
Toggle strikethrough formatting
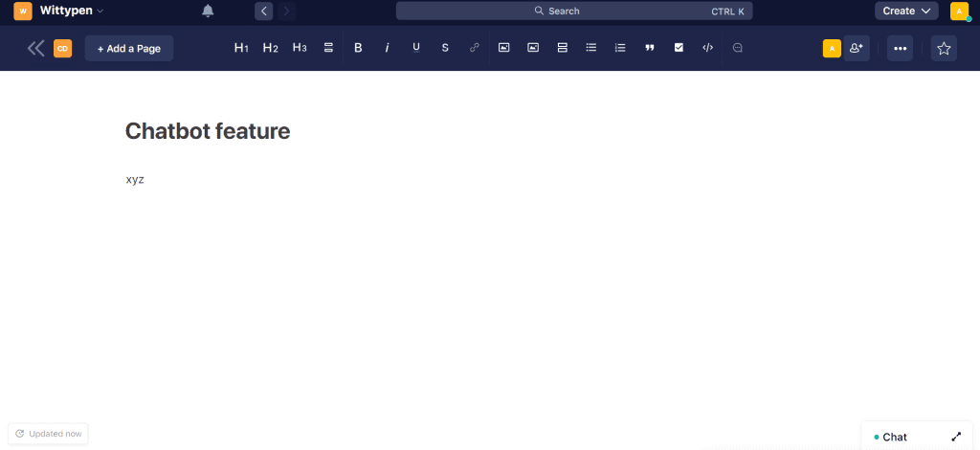445,48
